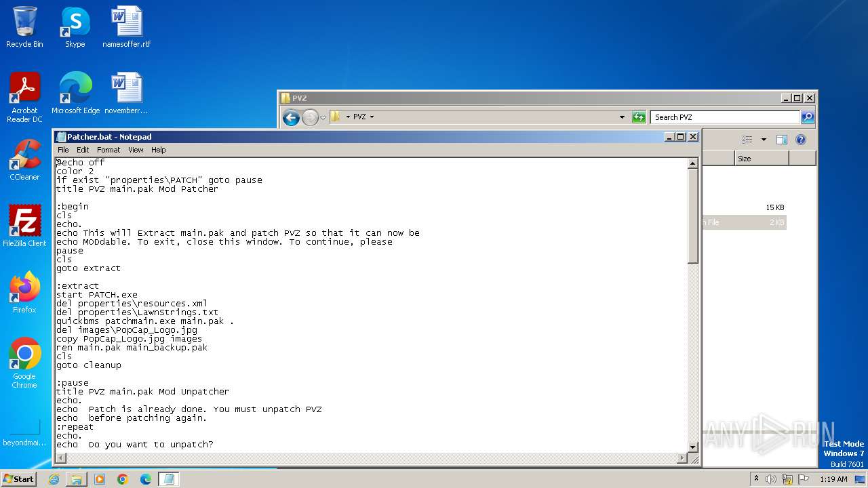Select the namesoffer.rtf desktop file

pos(127,27)
